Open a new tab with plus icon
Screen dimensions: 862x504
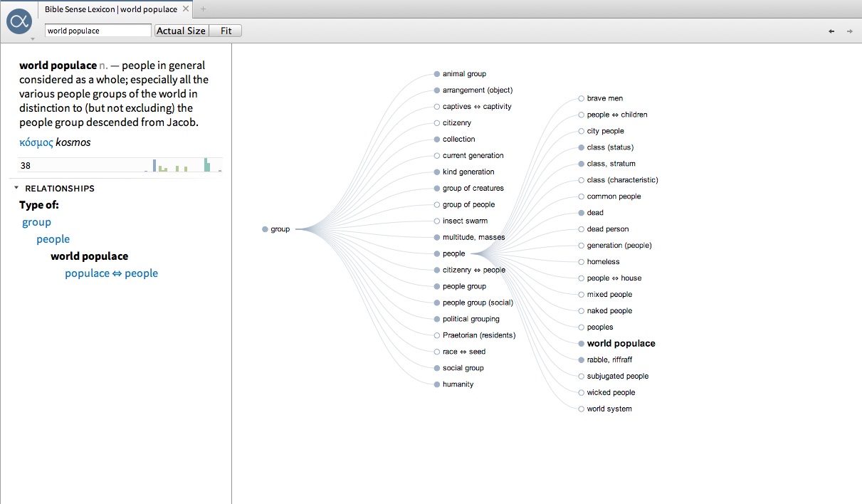click(203, 9)
